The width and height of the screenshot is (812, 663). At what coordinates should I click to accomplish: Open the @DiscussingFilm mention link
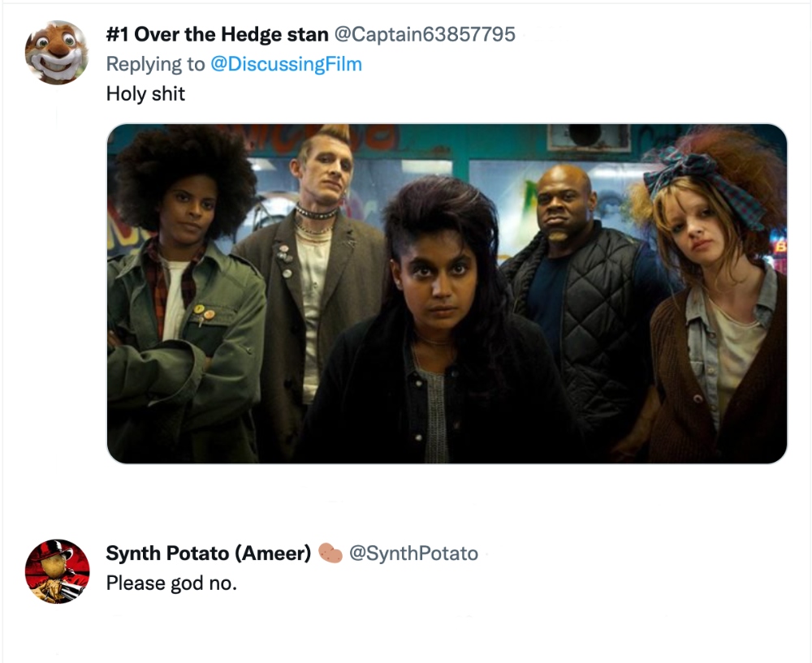286,64
